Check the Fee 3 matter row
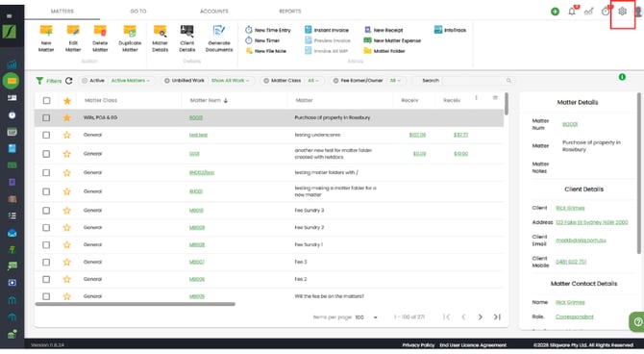Viewport: 644px width, 354px height. (46, 263)
